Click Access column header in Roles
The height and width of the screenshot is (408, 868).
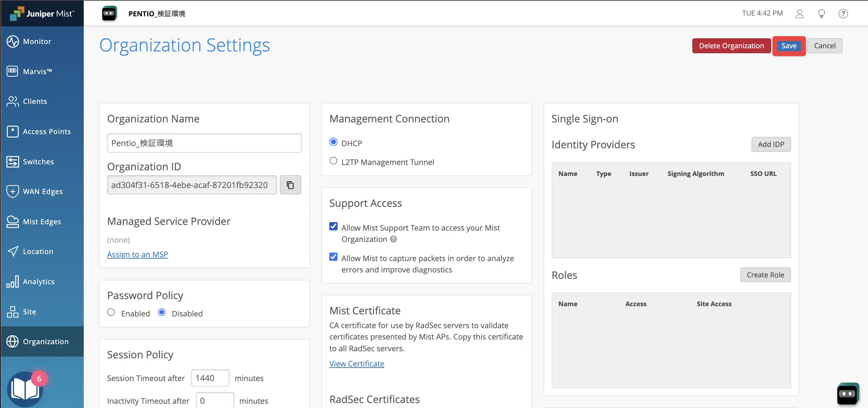tap(636, 304)
